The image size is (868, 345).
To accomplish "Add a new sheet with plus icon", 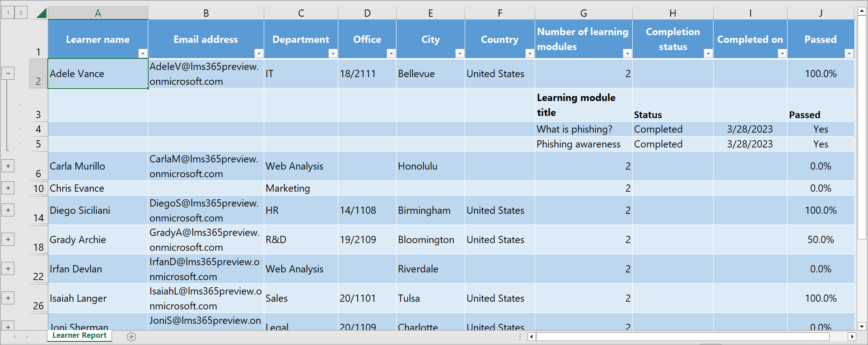I will (131, 337).
